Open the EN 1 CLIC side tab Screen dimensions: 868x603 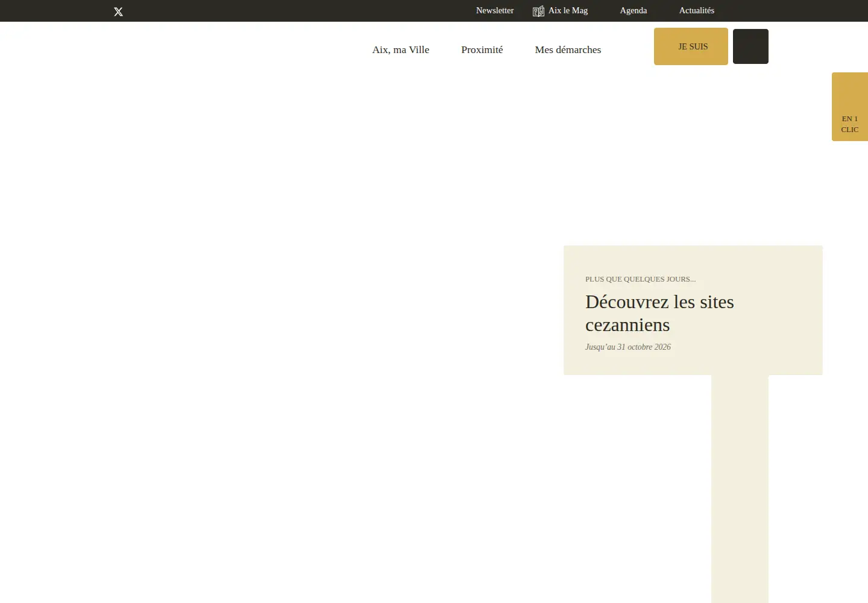tap(850, 107)
